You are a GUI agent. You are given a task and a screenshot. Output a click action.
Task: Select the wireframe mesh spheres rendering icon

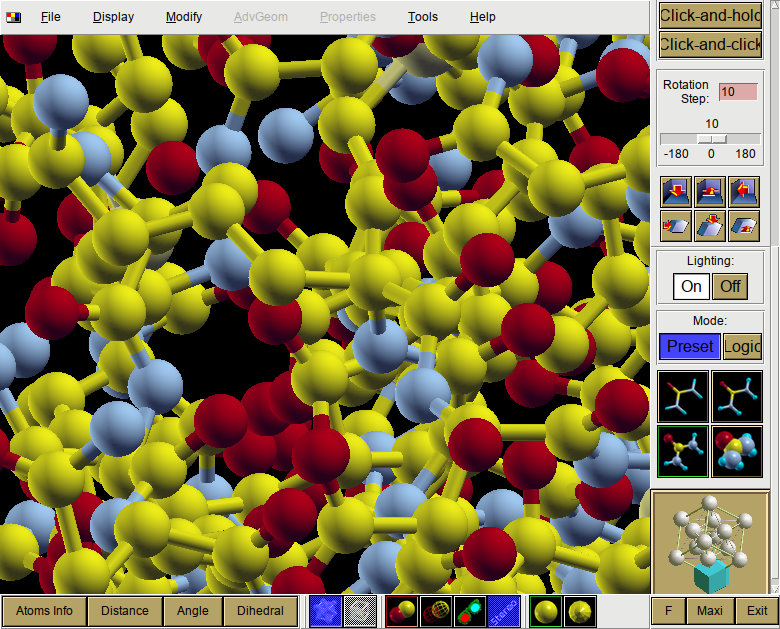click(436, 611)
